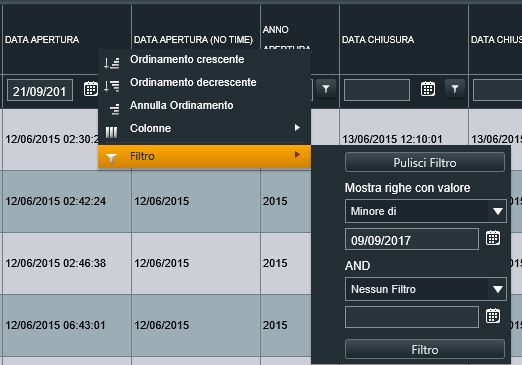Click the cancel sorting icon
This screenshot has height=365, width=522.
tap(114, 109)
